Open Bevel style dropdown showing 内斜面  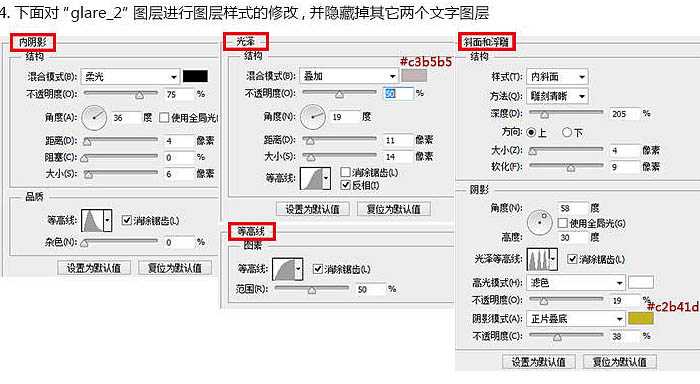[x=557, y=77]
